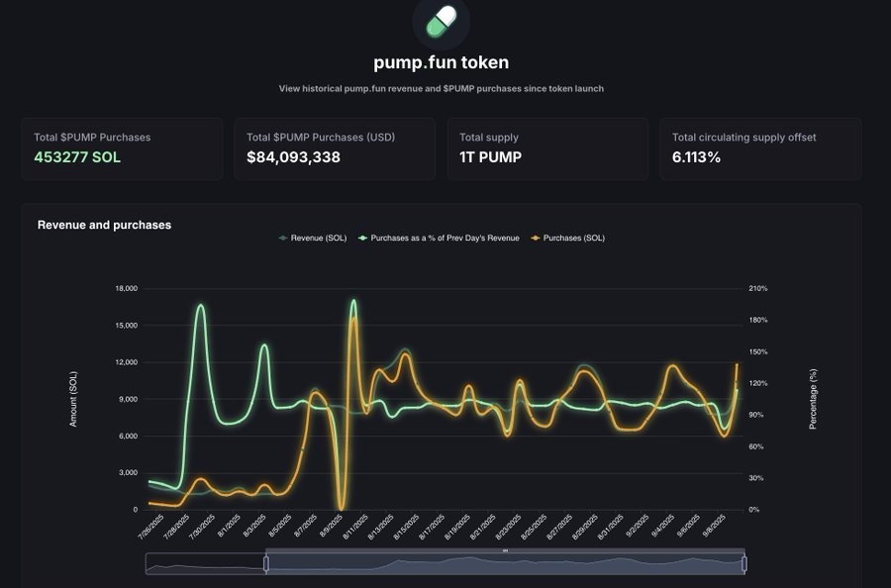Click the green Purchases percentage legend marker

[363, 238]
